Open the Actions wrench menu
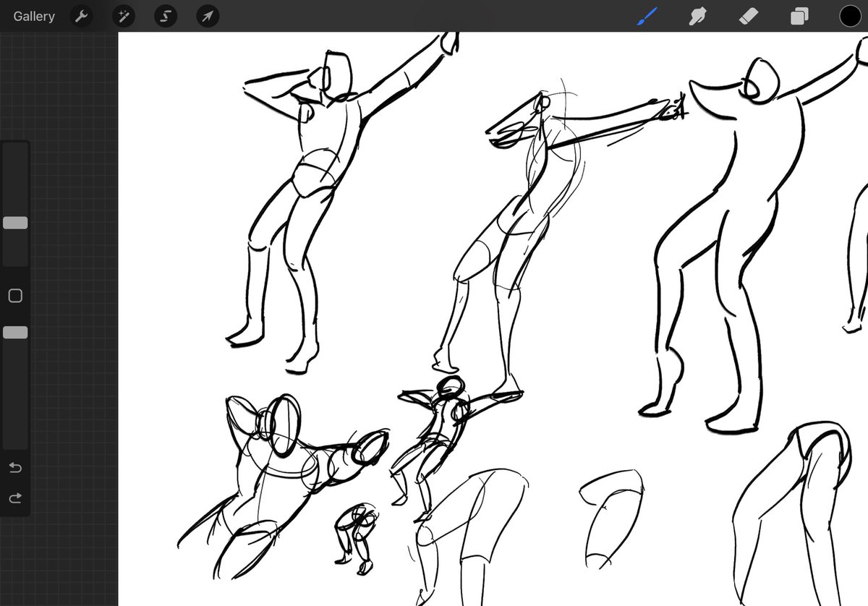 pyautogui.click(x=82, y=16)
